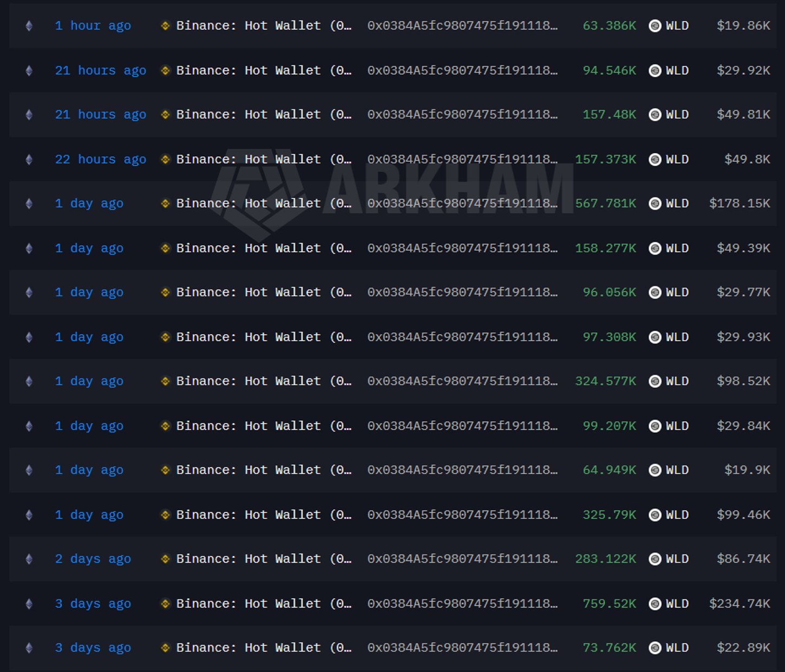
Task: Select the 759.52K token amount
Action: [x=609, y=604]
